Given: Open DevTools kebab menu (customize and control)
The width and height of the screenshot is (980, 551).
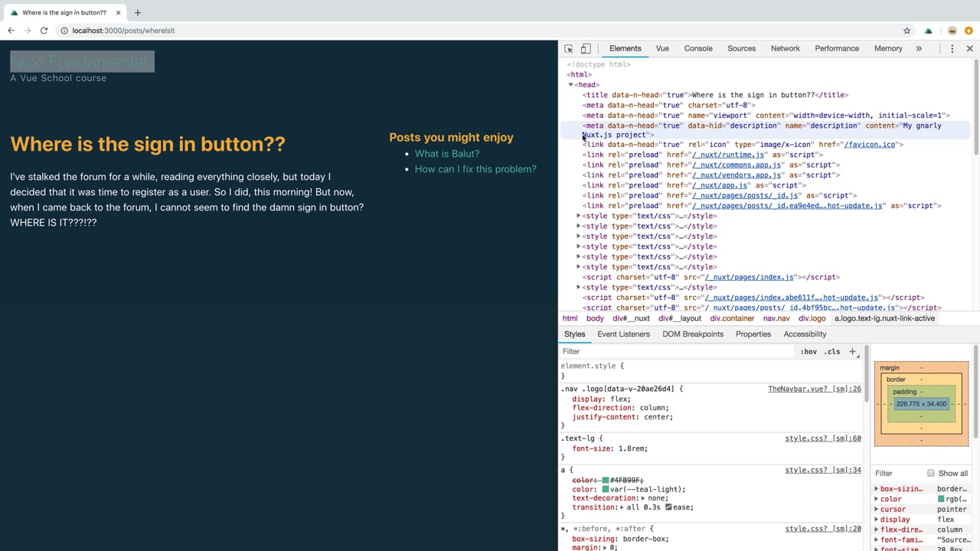Looking at the screenshot, I should (x=952, y=48).
